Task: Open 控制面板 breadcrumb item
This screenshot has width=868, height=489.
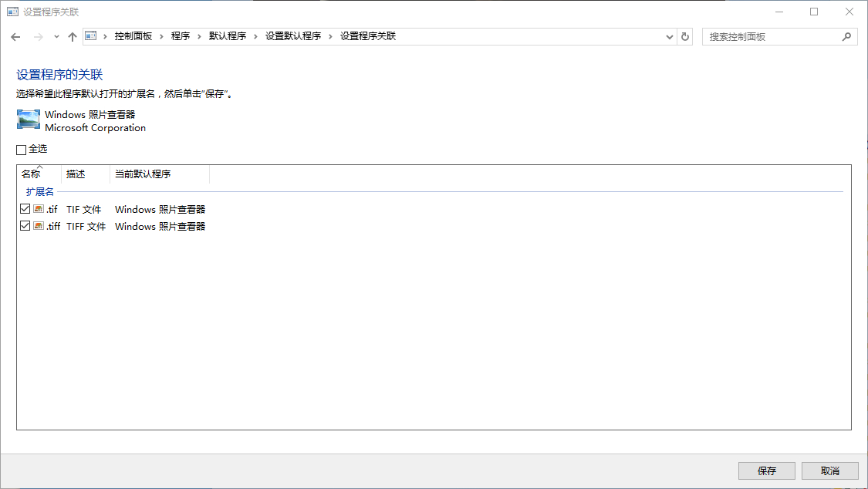Action: [x=133, y=36]
